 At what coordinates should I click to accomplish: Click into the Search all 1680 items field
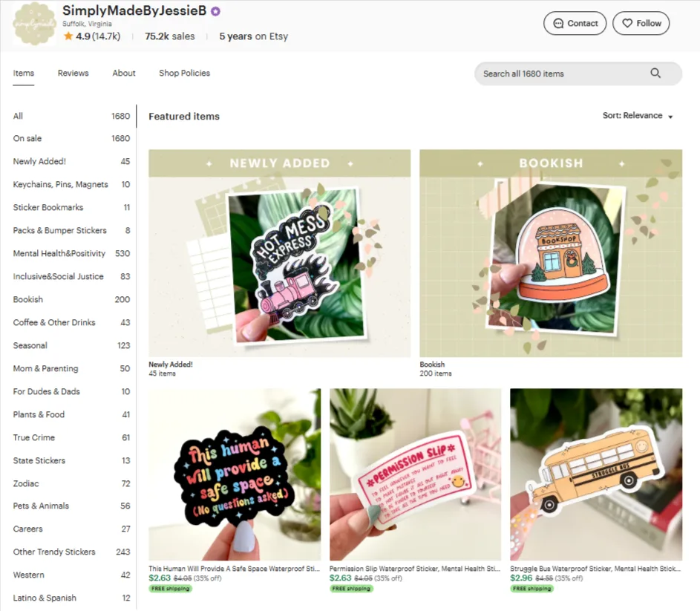point(578,73)
